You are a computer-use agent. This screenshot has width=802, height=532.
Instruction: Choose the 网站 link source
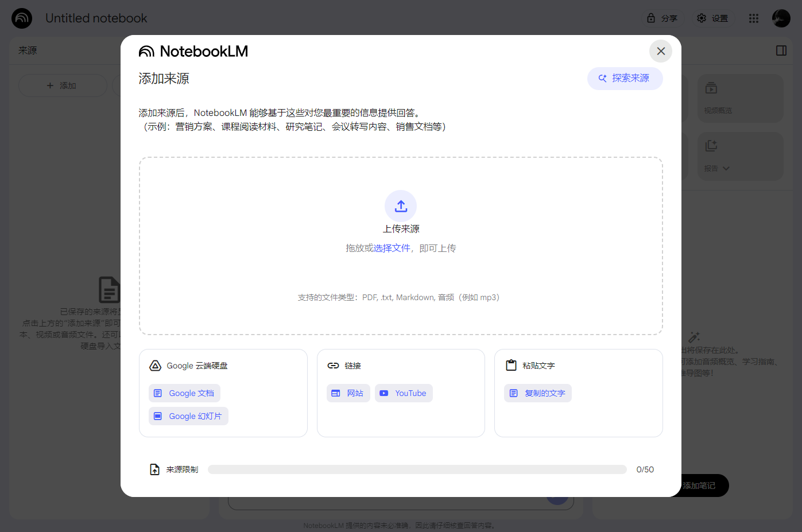pos(348,393)
